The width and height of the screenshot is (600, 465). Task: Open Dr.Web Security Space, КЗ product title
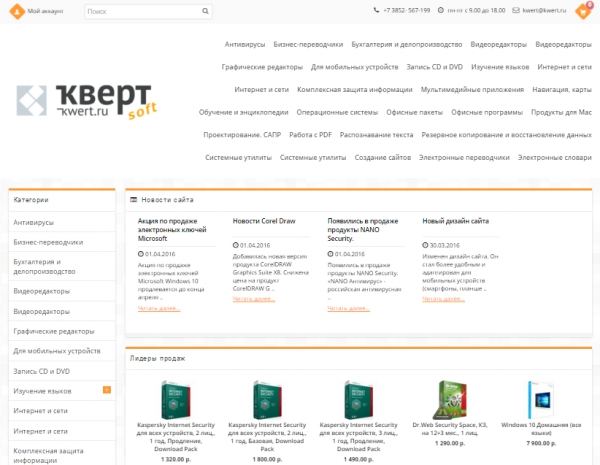450,429
